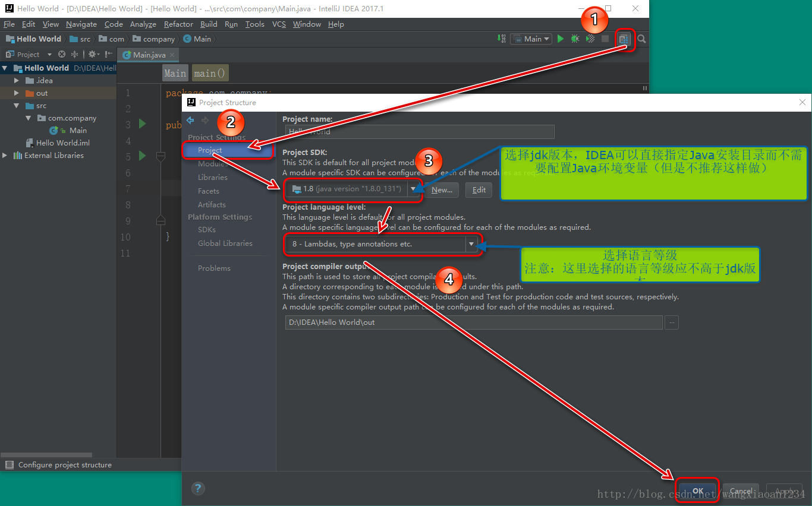Collapse all in Project tool window
Viewport: 812px width, 506px height.
coord(75,54)
